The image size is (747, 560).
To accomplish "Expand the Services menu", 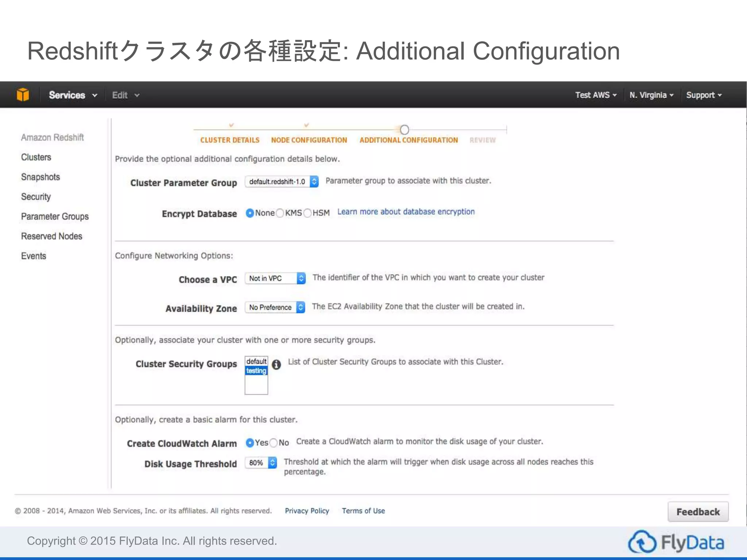I will (73, 95).
